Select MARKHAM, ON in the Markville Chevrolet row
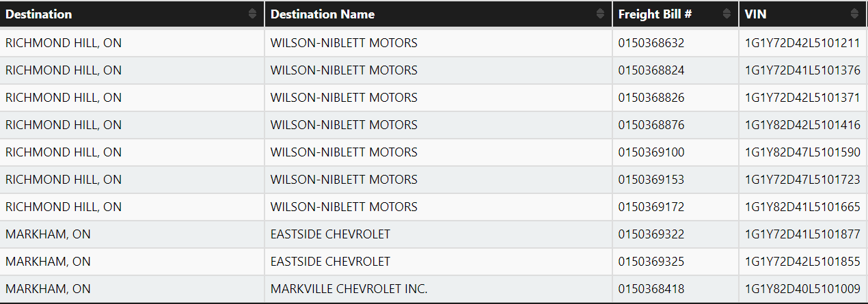Image resolution: width=868 pixels, height=304 pixels. pos(48,289)
